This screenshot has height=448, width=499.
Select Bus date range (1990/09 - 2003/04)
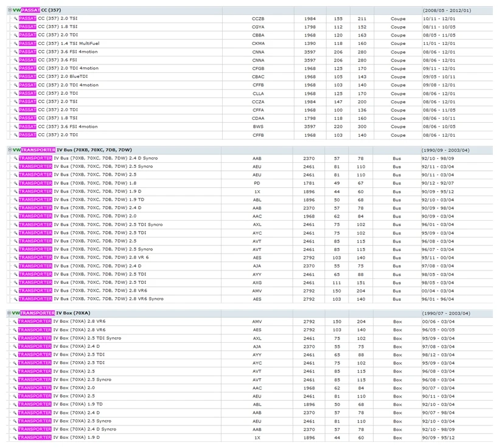(445, 150)
